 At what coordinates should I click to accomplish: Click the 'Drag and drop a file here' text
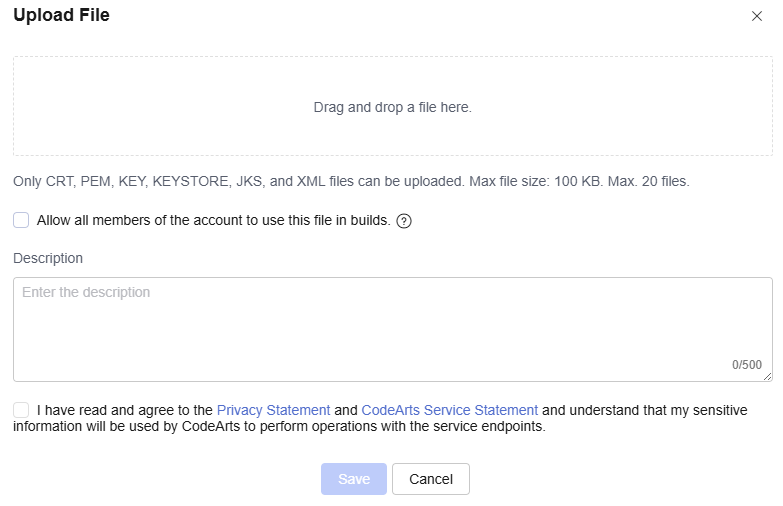click(392, 107)
